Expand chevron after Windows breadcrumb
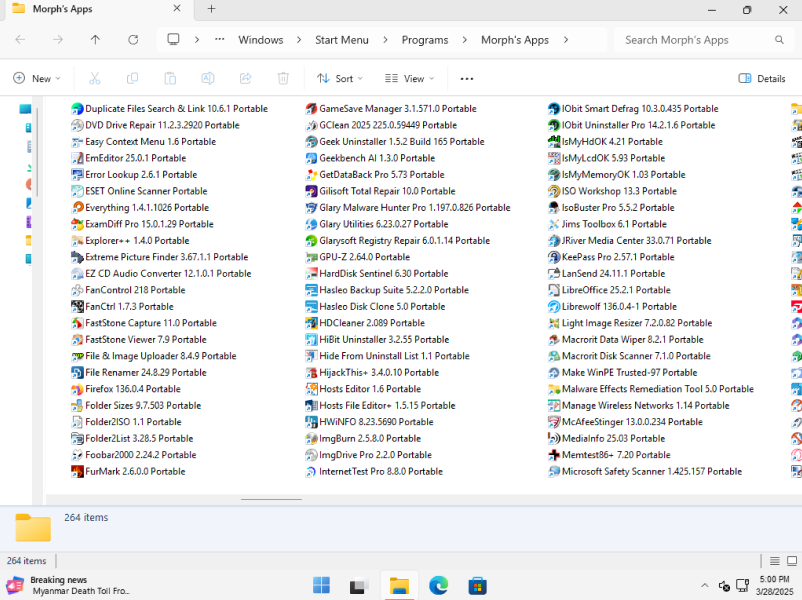The height and width of the screenshot is (600, 802). point(299,40)
